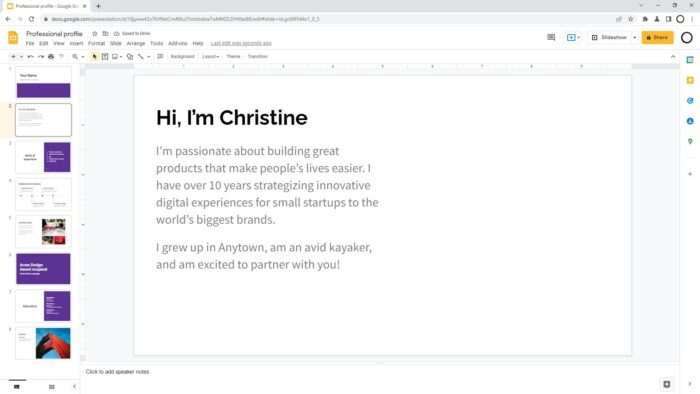Click the yellow Share button
700x394 pixels.
(657, 37)
